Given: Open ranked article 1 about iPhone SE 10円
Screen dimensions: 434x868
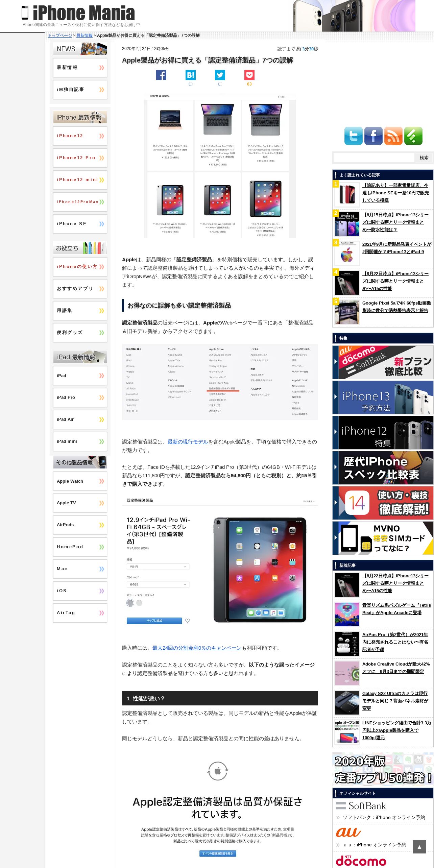Looking at the screenshot, I should point(395,193).
